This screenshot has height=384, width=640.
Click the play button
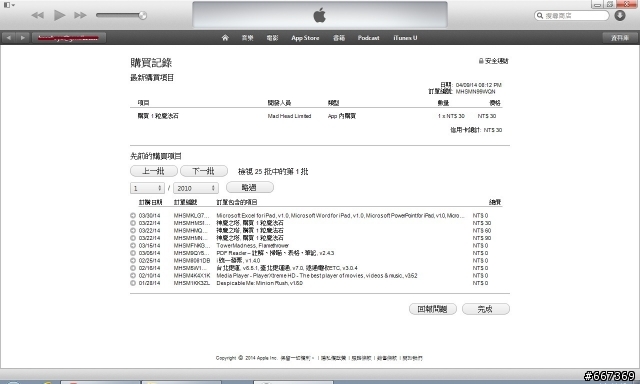(x=59, y=16)
